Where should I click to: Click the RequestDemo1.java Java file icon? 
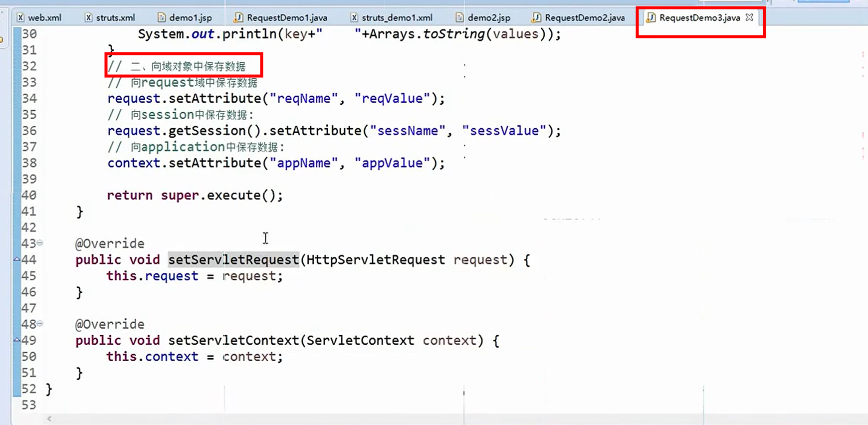238,18
